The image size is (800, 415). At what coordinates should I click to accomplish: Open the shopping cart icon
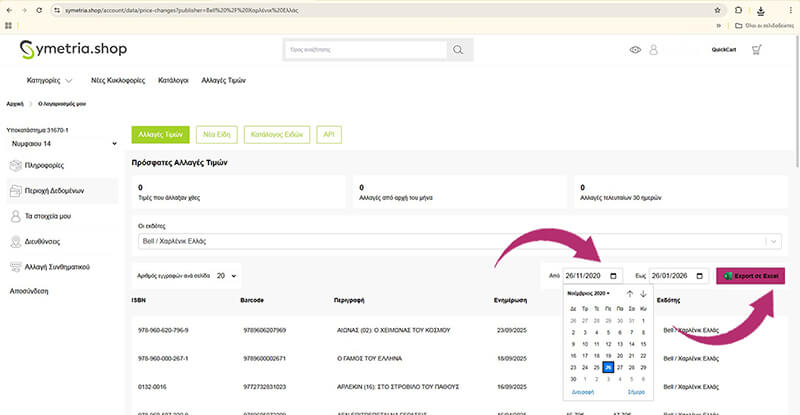[x=756, y=49]
